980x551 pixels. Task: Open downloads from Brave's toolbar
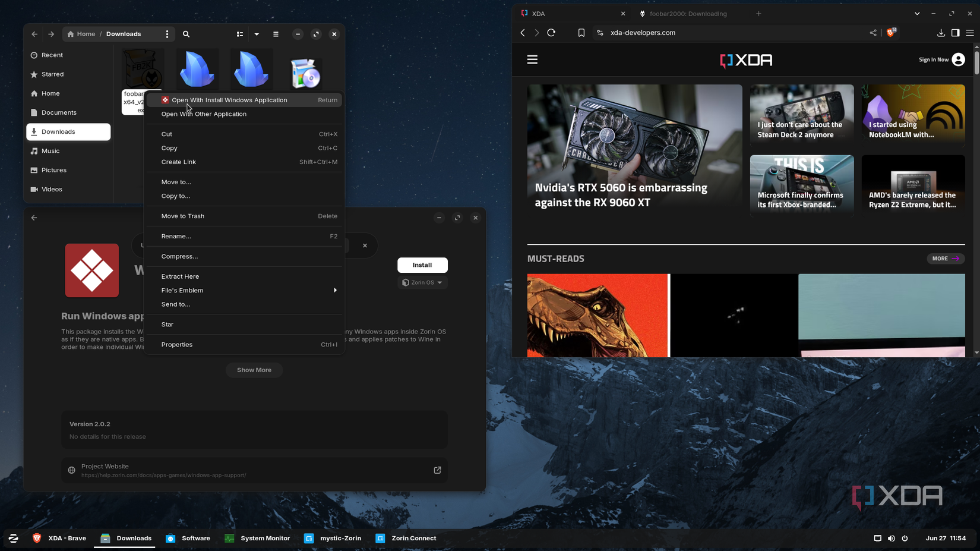pyautogui.click(x=941, y=33)
